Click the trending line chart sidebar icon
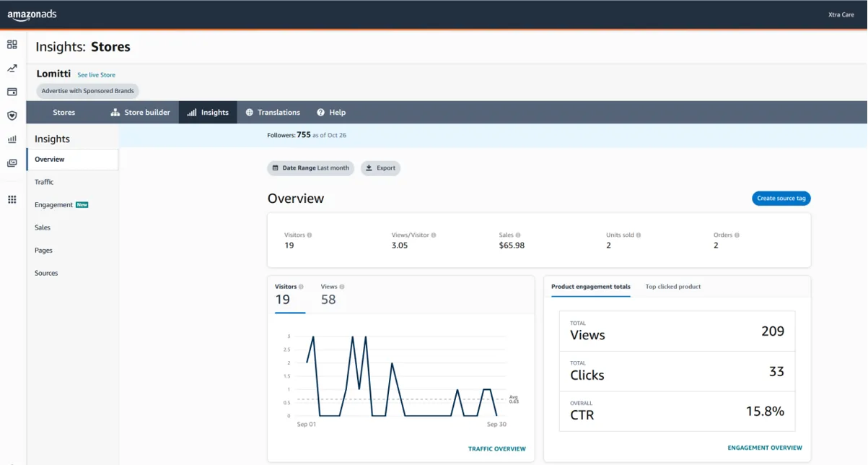 point(12,69)
